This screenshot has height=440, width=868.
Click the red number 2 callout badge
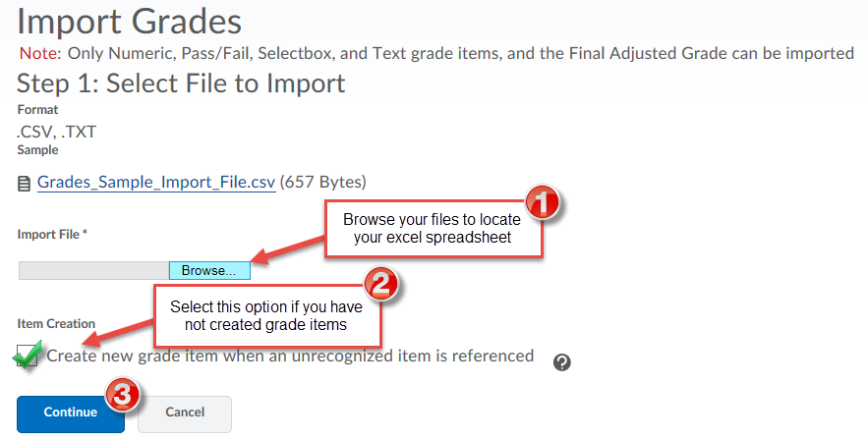380,285
